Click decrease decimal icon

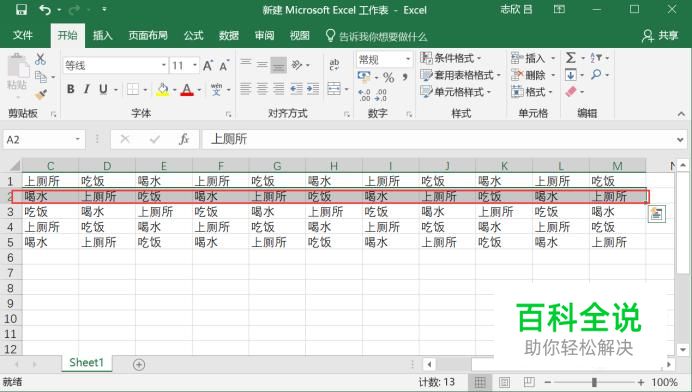(x=380, y=95)
